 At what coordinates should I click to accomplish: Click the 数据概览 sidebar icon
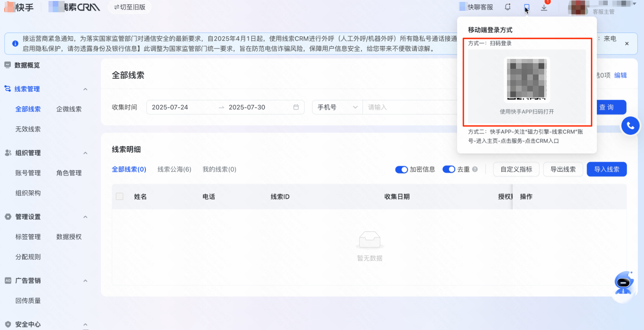(8, 65)
